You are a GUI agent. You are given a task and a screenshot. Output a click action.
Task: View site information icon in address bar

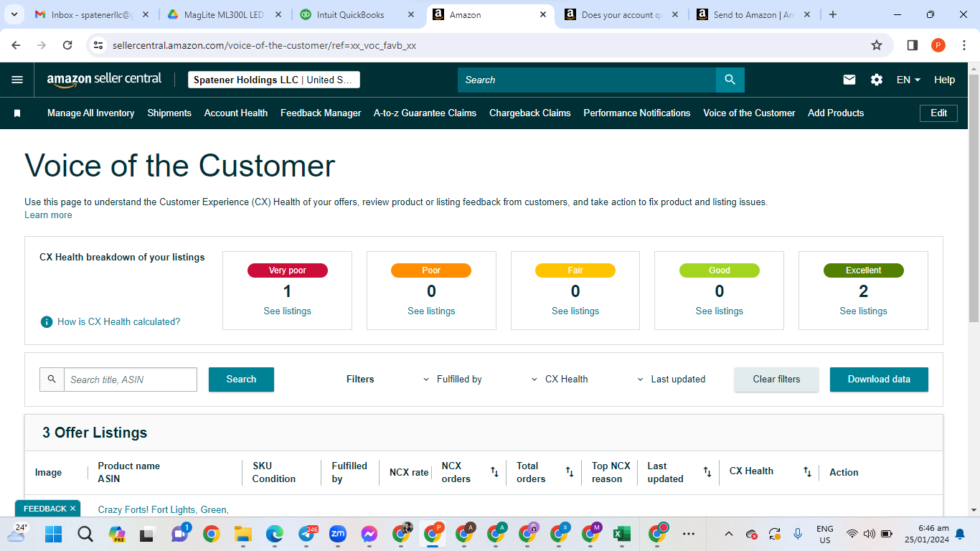(x=99, y=45)
